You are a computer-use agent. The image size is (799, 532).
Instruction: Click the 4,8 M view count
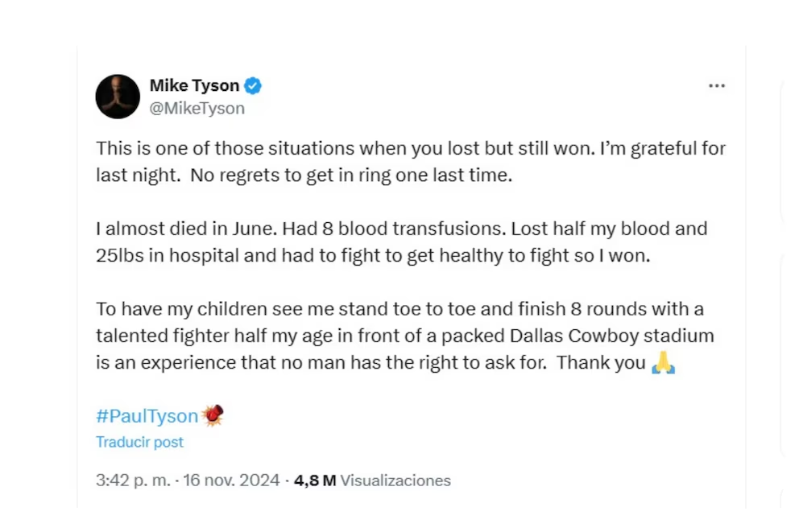point(315,480)
